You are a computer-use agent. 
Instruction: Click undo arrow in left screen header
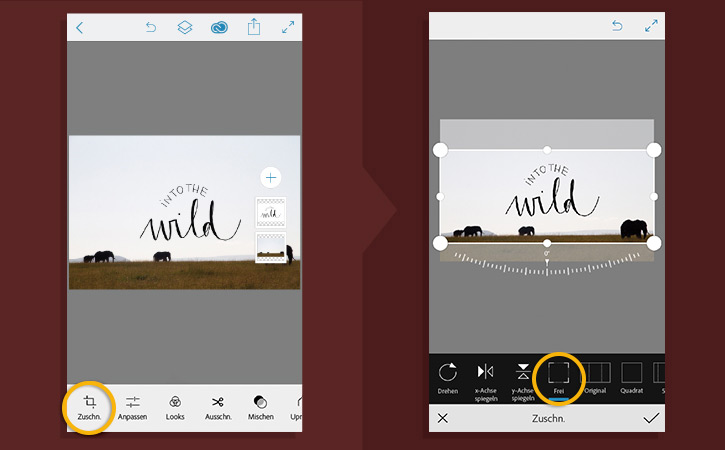151,28
